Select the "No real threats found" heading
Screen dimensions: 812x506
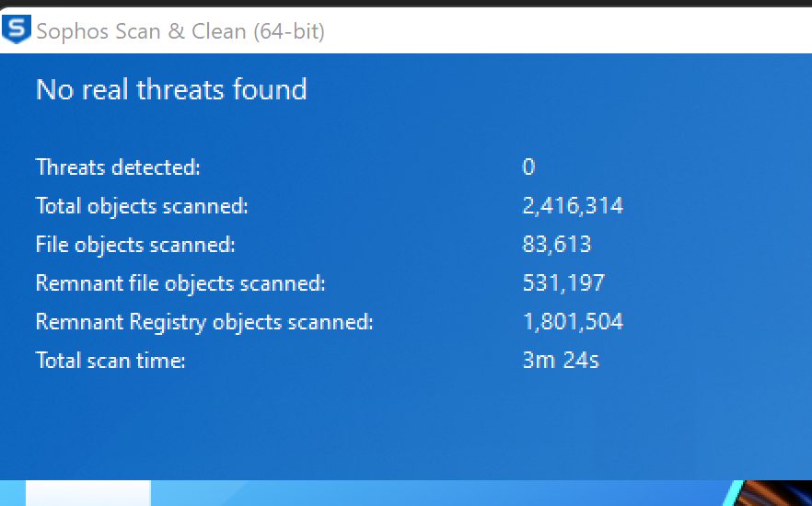tap(171, 89)
